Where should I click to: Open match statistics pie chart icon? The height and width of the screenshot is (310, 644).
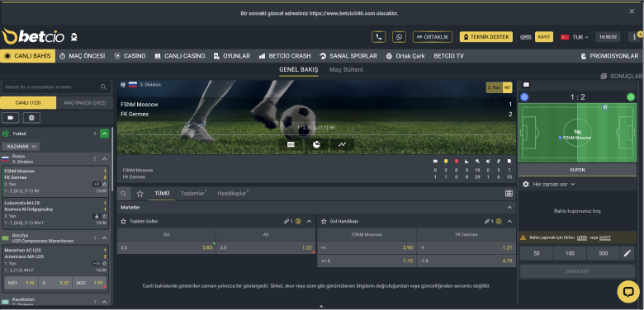pyautogui.click(x=316, y=144)
